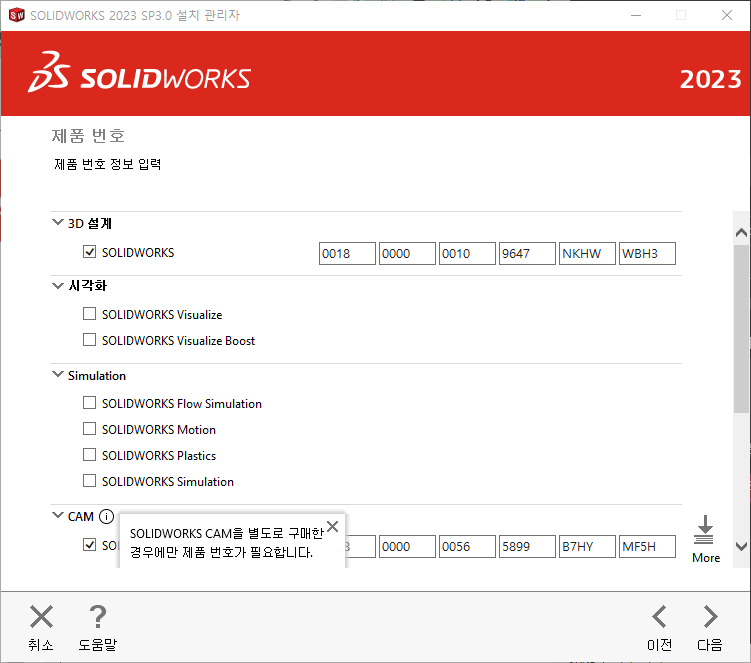The width and height of the screenshot is (751, 663).
Task: Click 'SOLIDWORKS Visualize Boost' label text
Action: 178,341
